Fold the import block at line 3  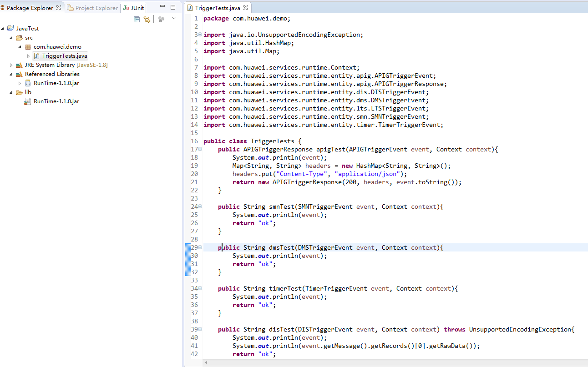pos(200,35)
